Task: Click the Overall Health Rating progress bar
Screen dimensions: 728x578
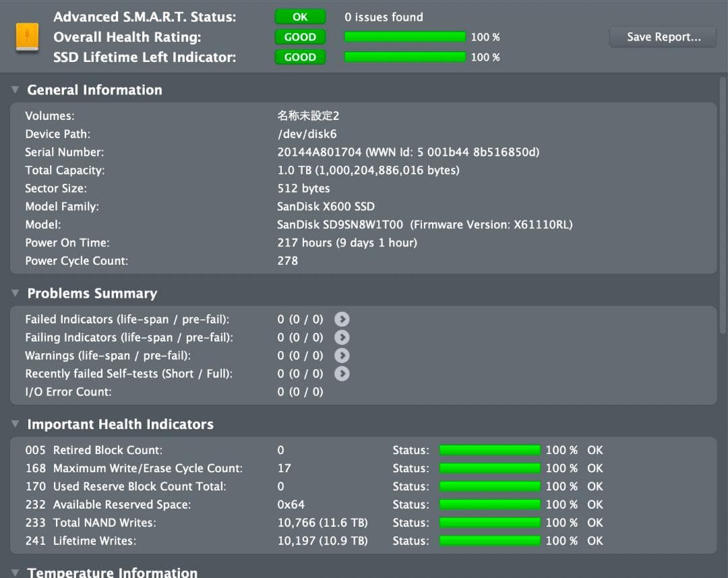Action: coord(404,36)
